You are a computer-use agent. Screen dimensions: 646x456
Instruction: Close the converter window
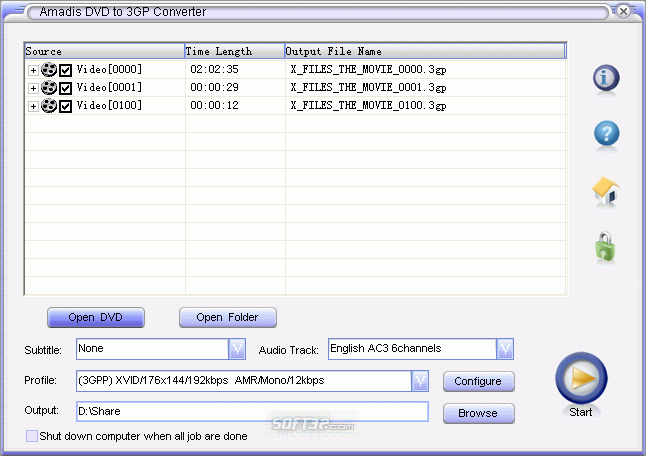click(x=624, y=12)
